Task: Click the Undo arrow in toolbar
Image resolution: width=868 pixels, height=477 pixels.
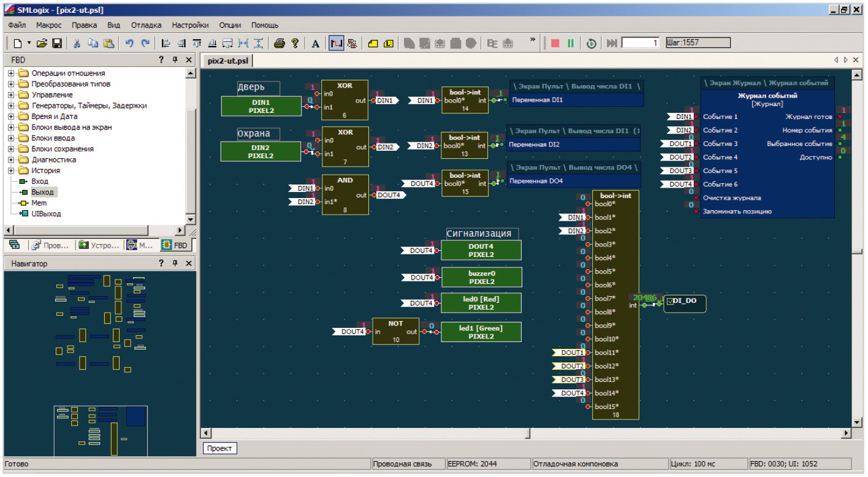Action: (129, 44)
